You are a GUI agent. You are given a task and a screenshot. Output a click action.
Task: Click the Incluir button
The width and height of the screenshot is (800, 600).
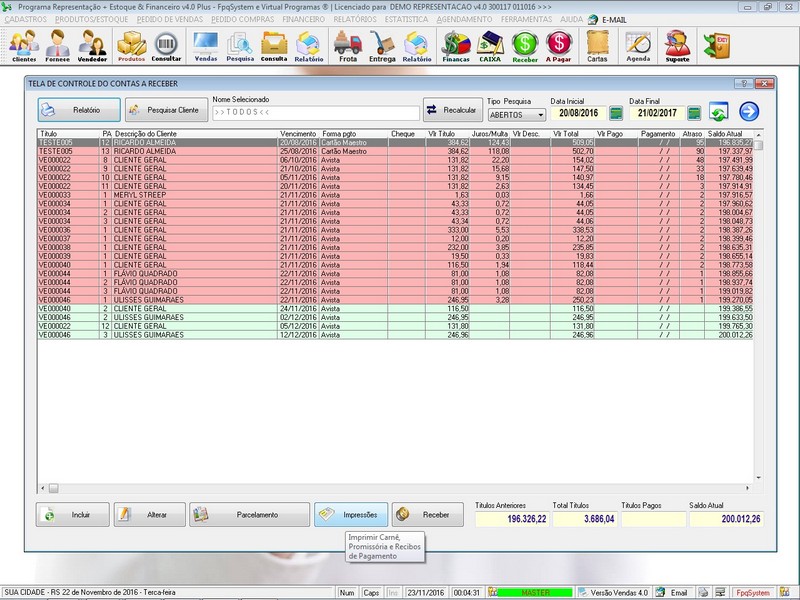(72, 515)
